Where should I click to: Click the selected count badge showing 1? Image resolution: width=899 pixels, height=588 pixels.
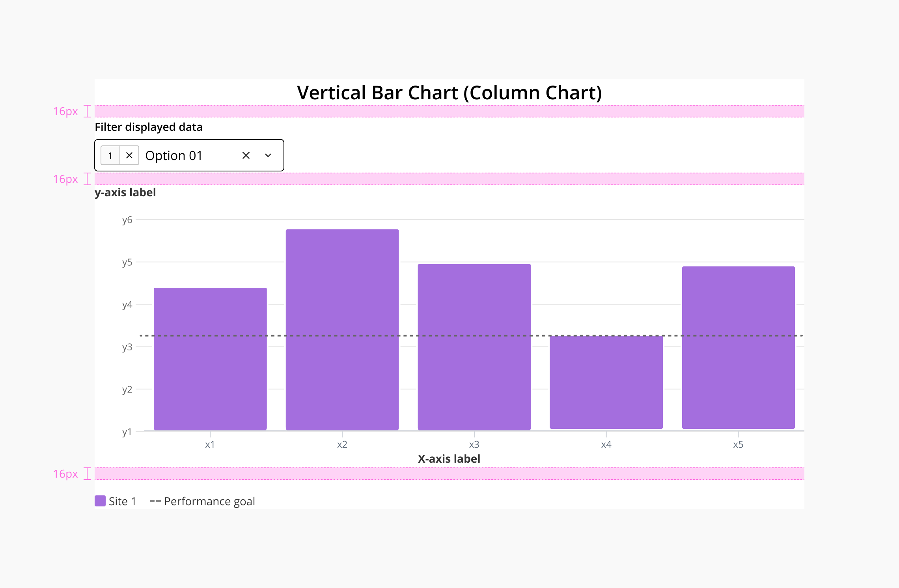coord(110,155)
